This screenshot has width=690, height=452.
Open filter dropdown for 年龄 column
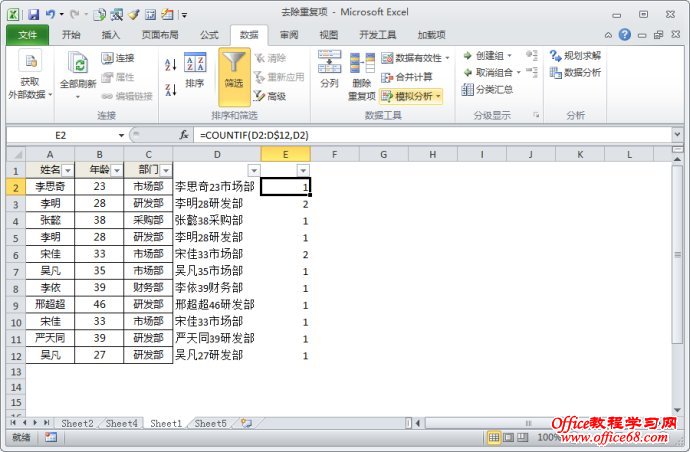[x=117, y=170]
